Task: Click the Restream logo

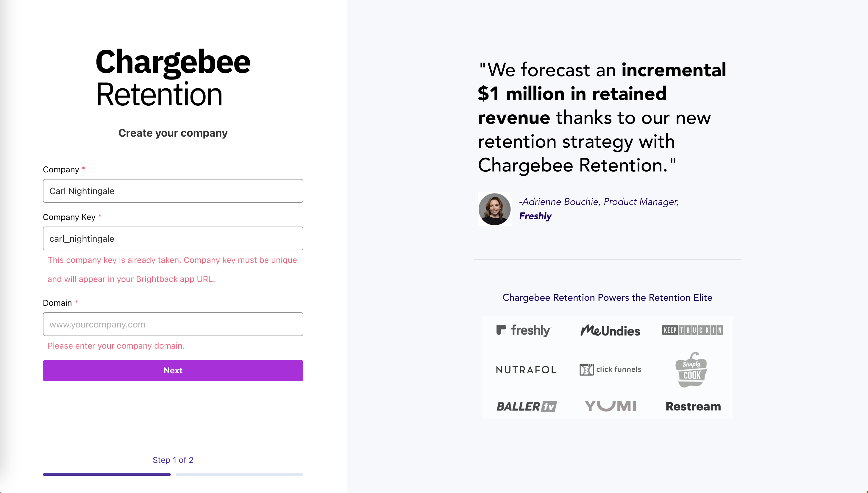Action: click(x=693, y=406)
